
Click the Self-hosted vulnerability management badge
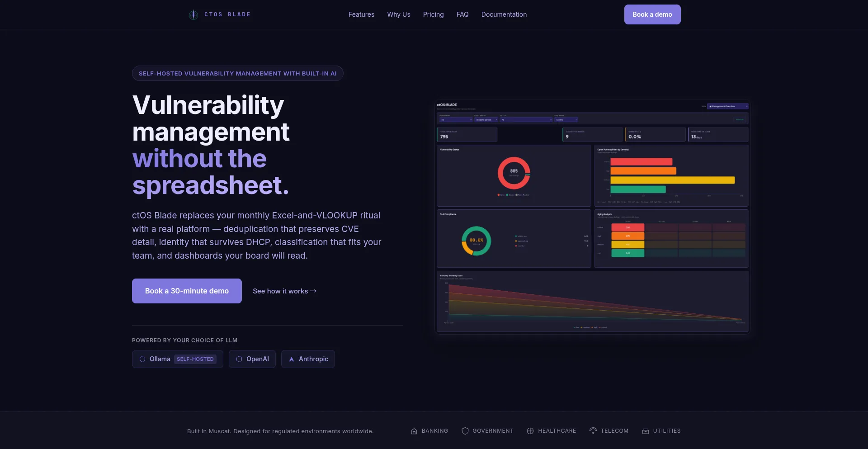(x=238, y=73)
